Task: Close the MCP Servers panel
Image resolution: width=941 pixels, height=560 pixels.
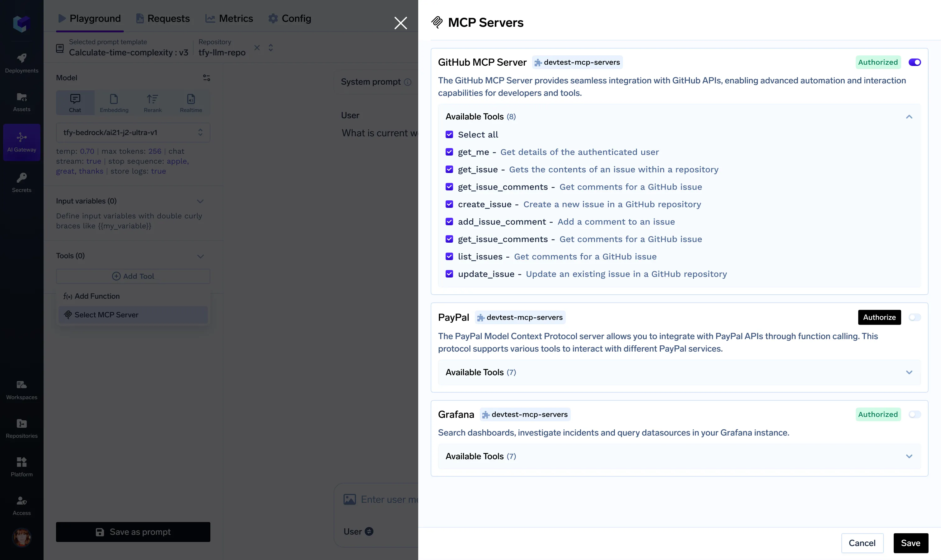Action: (400, 23)
